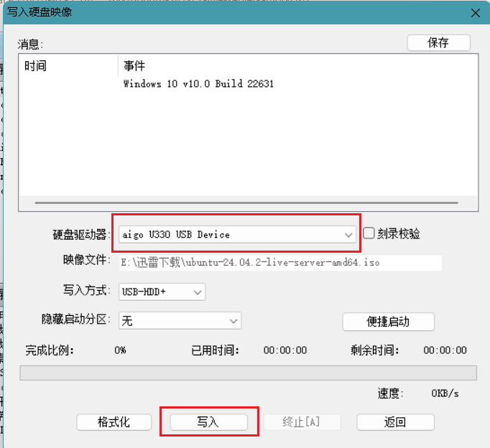Click the 剩余时间 00:00:00 value
The height and width of the screenshot is (448, 490).
[445, 350]
